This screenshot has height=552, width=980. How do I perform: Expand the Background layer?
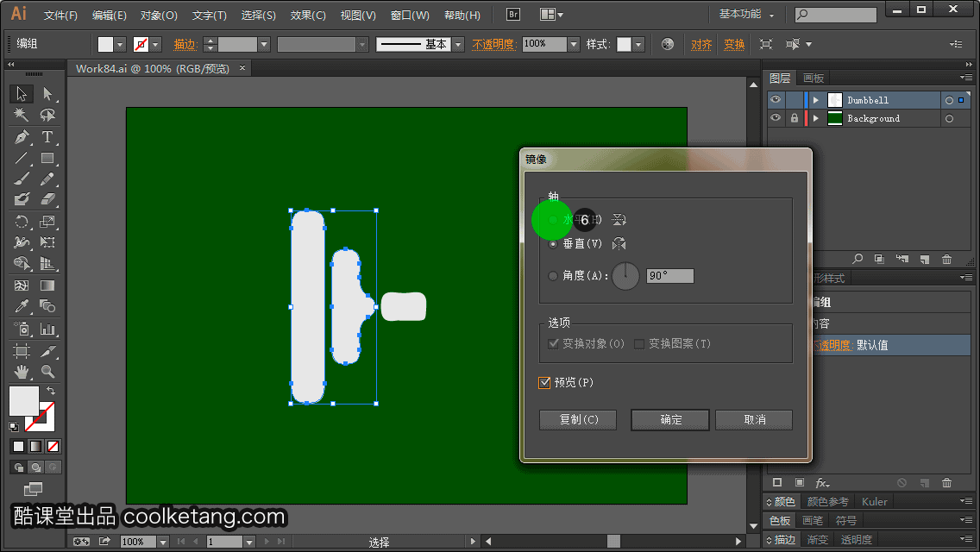[815, 118]
